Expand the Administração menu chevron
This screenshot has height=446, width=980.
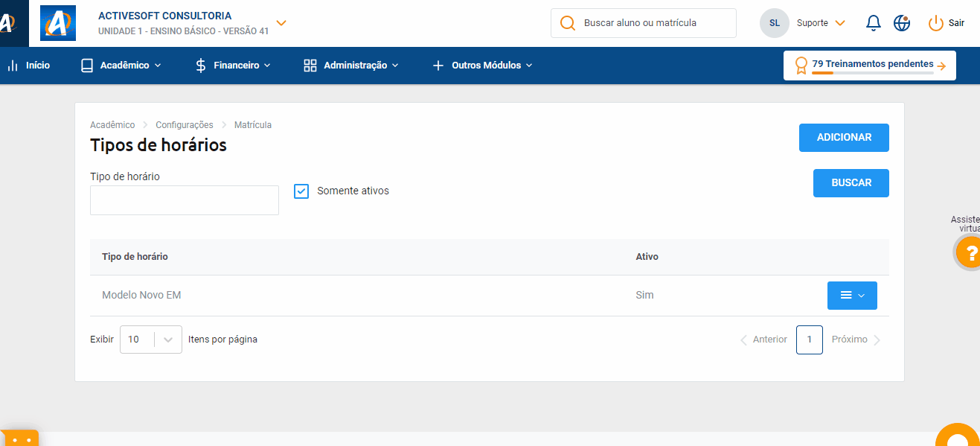[395, 66]
